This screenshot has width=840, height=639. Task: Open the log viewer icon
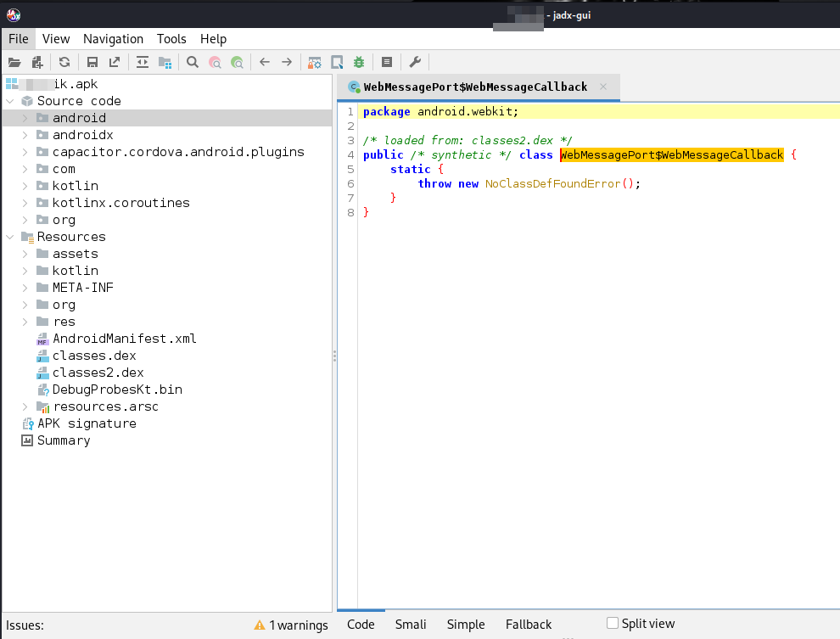(x=387, y=62)
